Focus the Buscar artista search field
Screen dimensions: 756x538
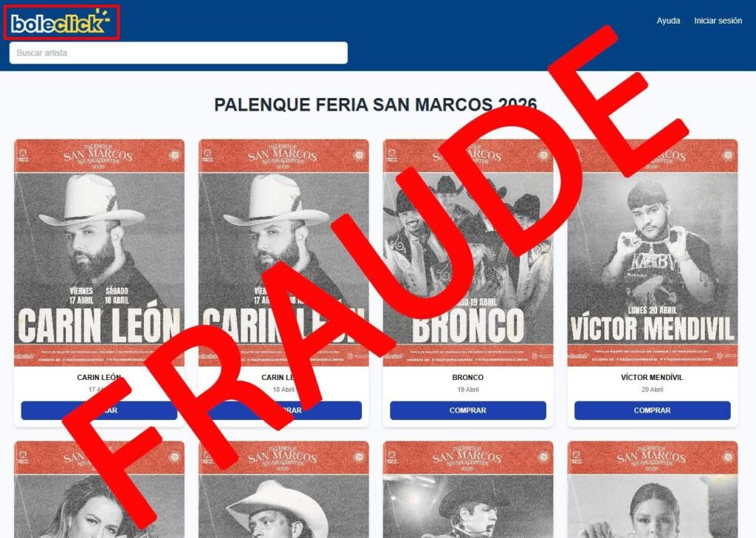[179, 52]
